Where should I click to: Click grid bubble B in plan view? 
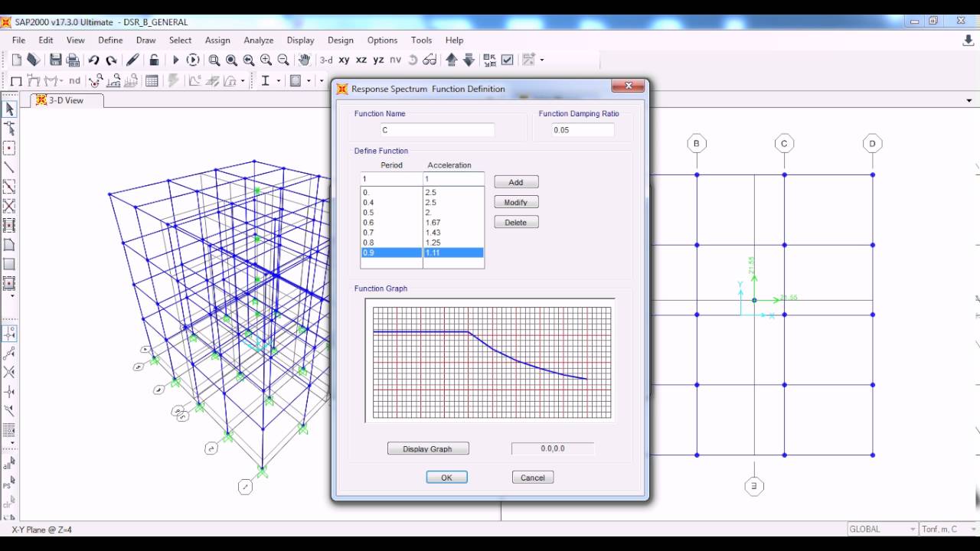coord(697,143)
